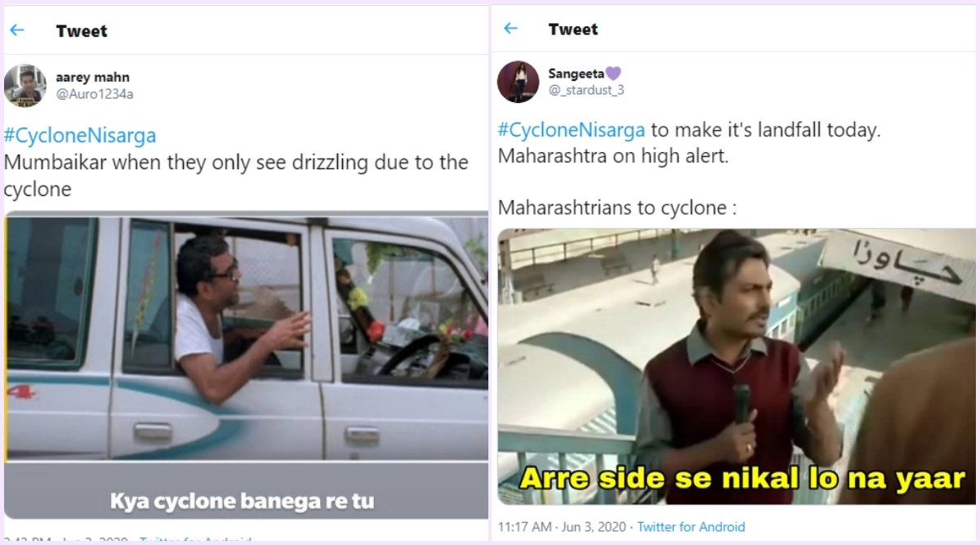980x545 pixels.
Task: Click the display name aarey mahn
Action: 92,78
